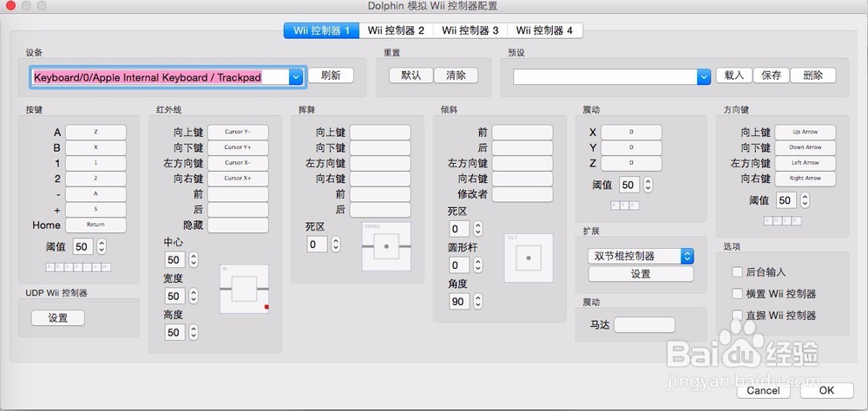Open the 预设 profile dropdown
The height and width of the screenshot is (411, 868).
704,77
